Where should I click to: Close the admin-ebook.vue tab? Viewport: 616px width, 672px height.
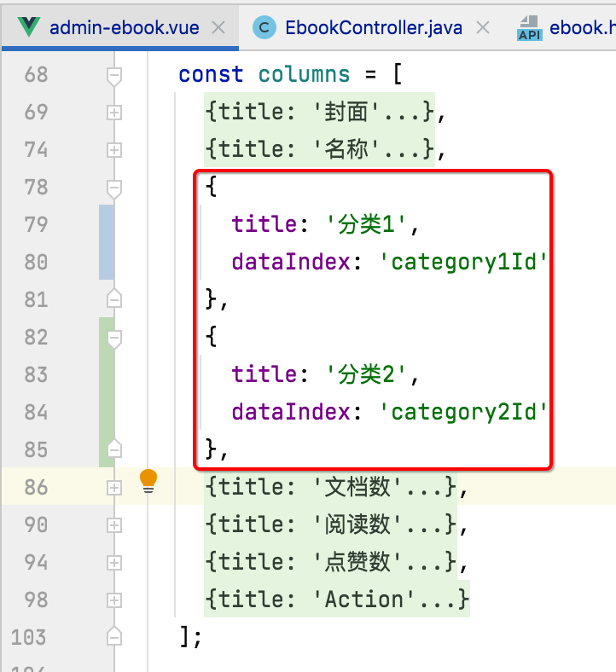click(x=218, y=28)
